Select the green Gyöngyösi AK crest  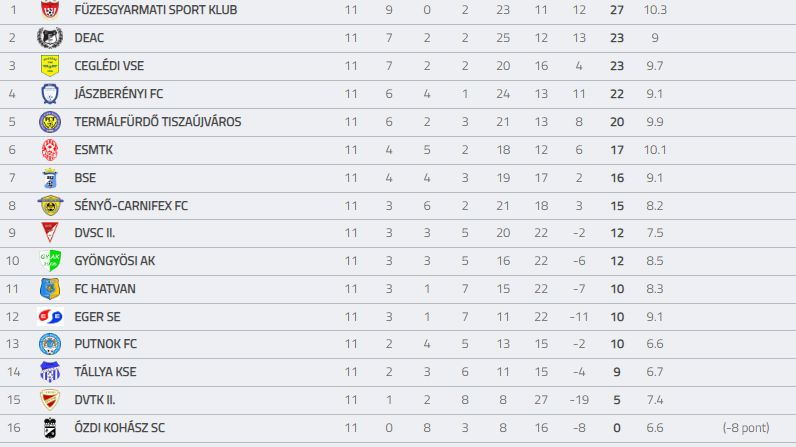click(x=50, y=260)
